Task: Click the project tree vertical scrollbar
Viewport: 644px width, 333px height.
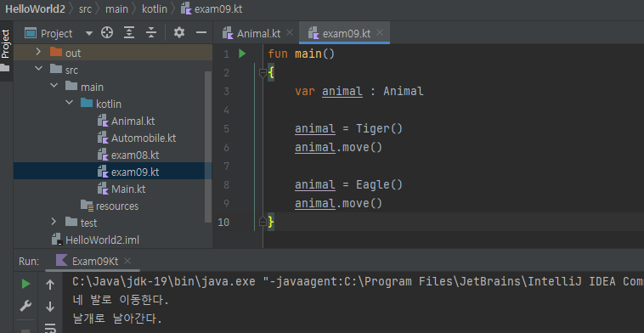Action: click(x=208, y=146)
